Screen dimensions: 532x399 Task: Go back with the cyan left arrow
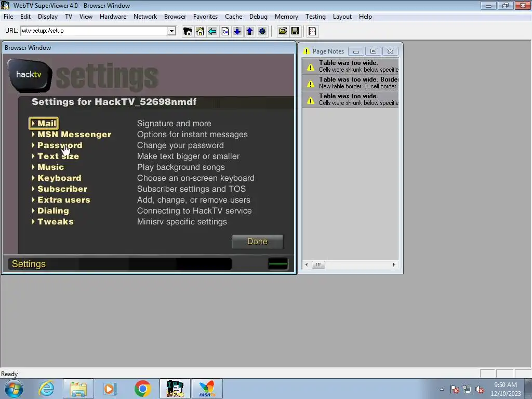point(212,31)
